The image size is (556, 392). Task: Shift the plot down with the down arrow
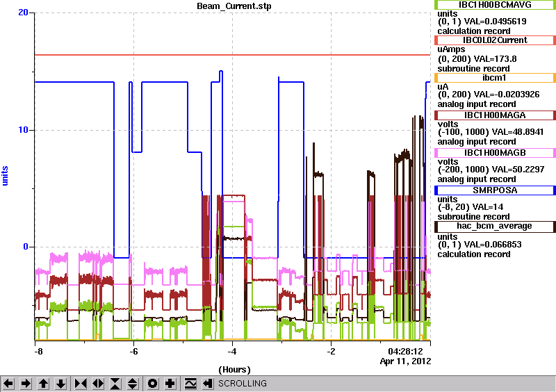click(x=60, y=384)
